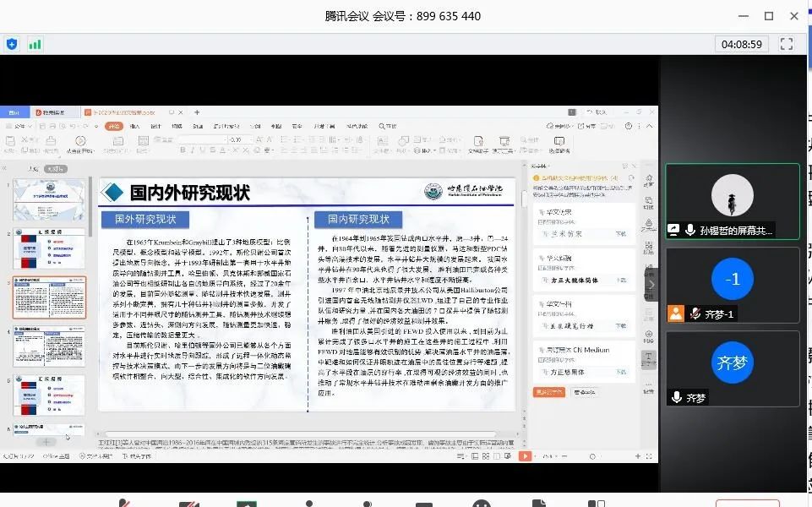Select the slide 4 thumbnail in the panel
The image size is (812, 507).
coord(49,346)
